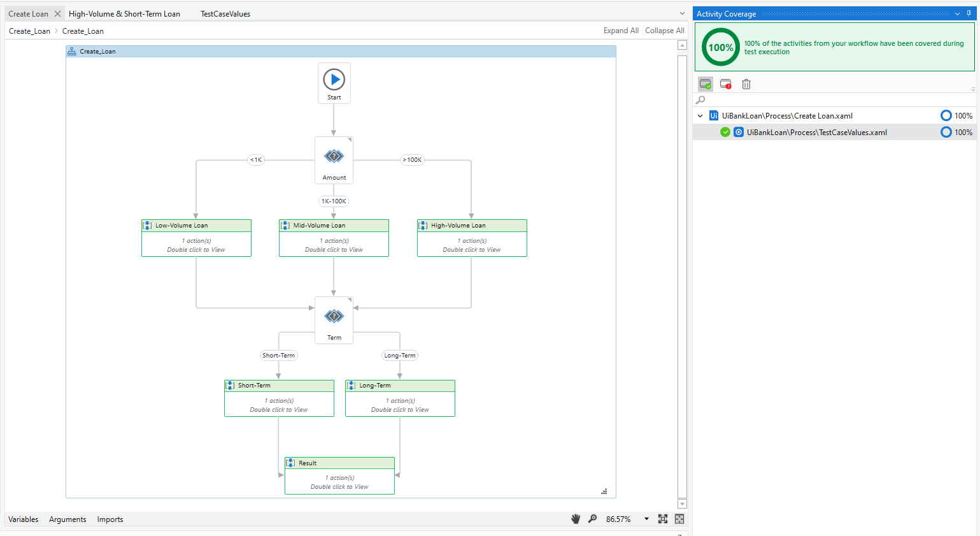The width and height of the screenshot is (980, 536).
Task: Select the Result activity body
Action: click(x=339, y=482)
